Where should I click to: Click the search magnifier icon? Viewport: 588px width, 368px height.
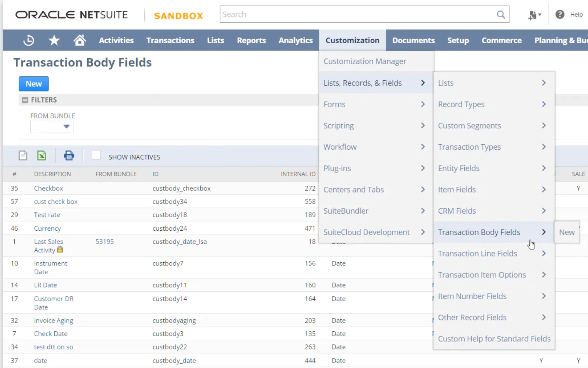click(501, 15)
